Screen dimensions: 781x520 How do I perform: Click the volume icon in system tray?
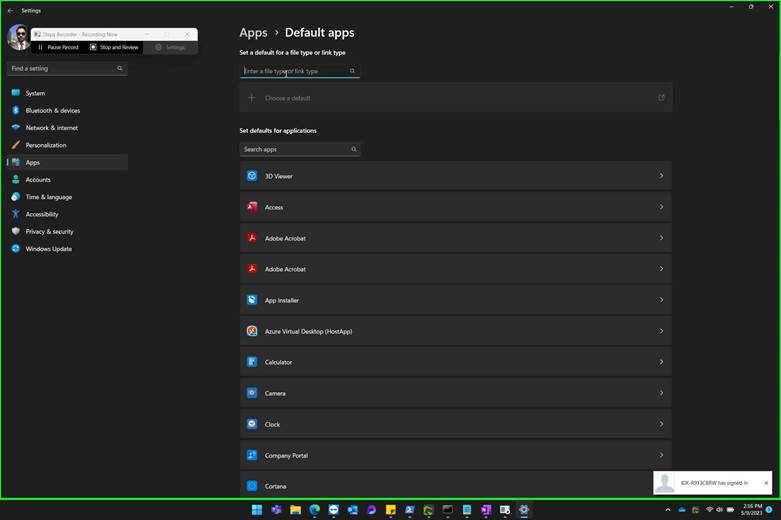coord(719,510)
